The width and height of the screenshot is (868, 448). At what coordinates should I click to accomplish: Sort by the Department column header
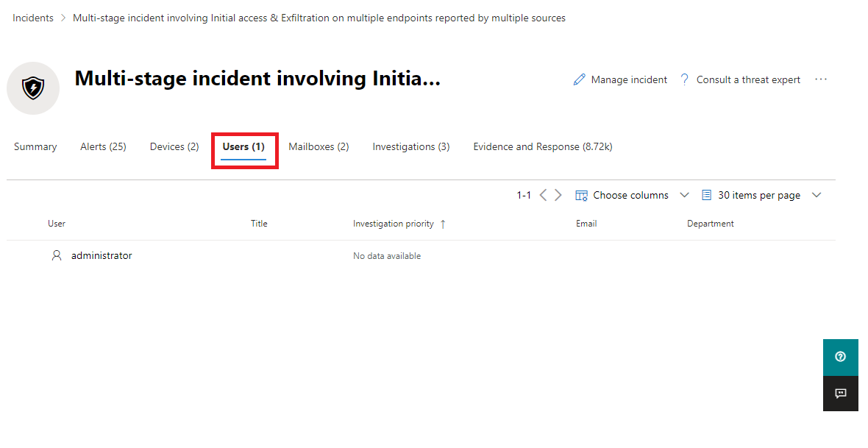point(711,224)
